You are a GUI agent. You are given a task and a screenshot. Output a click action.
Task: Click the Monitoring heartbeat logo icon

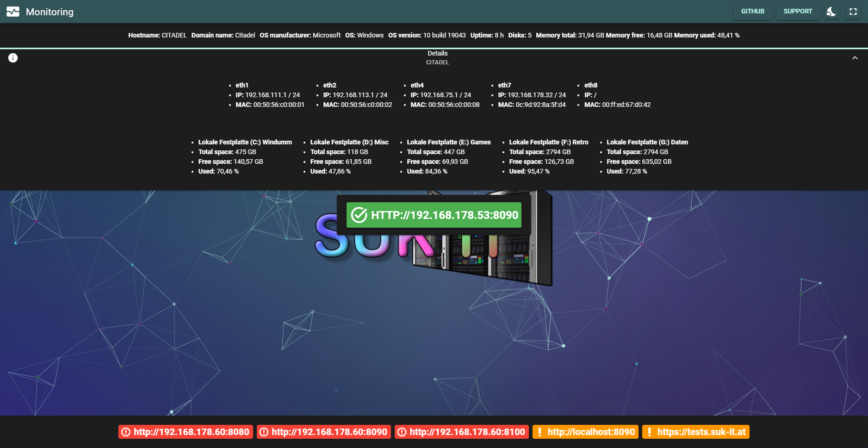point(13,12)
